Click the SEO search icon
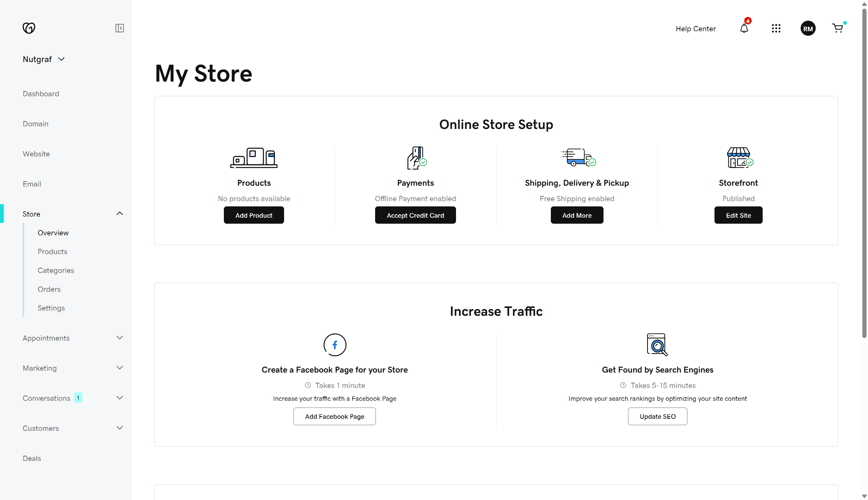 coord(657,344)
